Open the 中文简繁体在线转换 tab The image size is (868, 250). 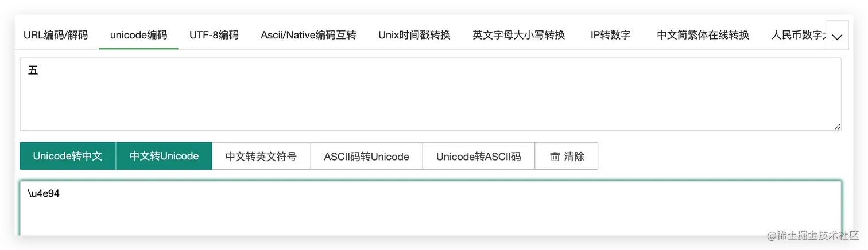703,35
